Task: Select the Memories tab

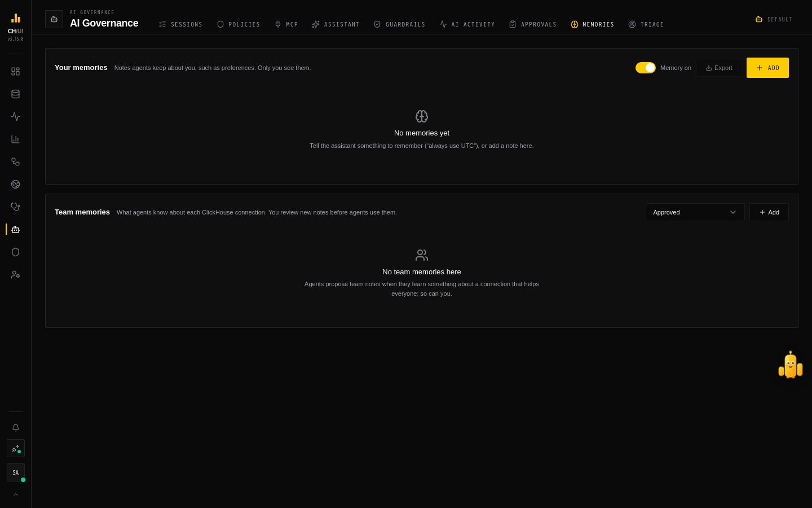Action: 592,24
